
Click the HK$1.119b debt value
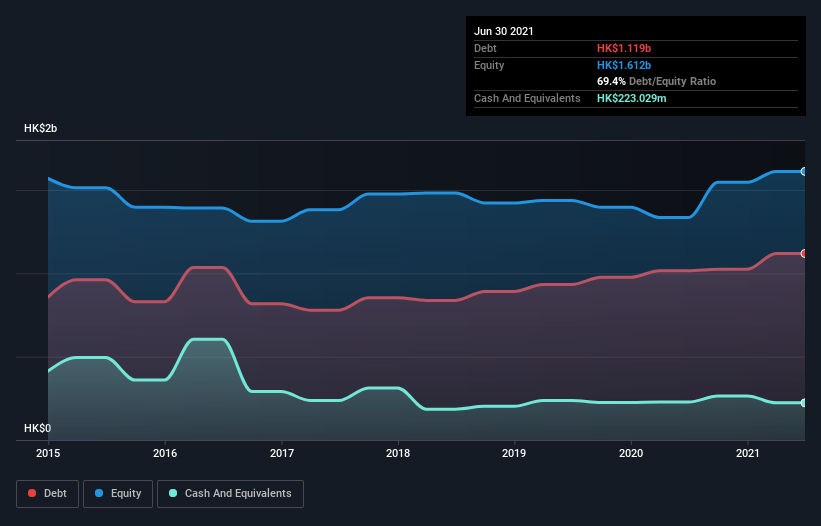tap(624, 48)
